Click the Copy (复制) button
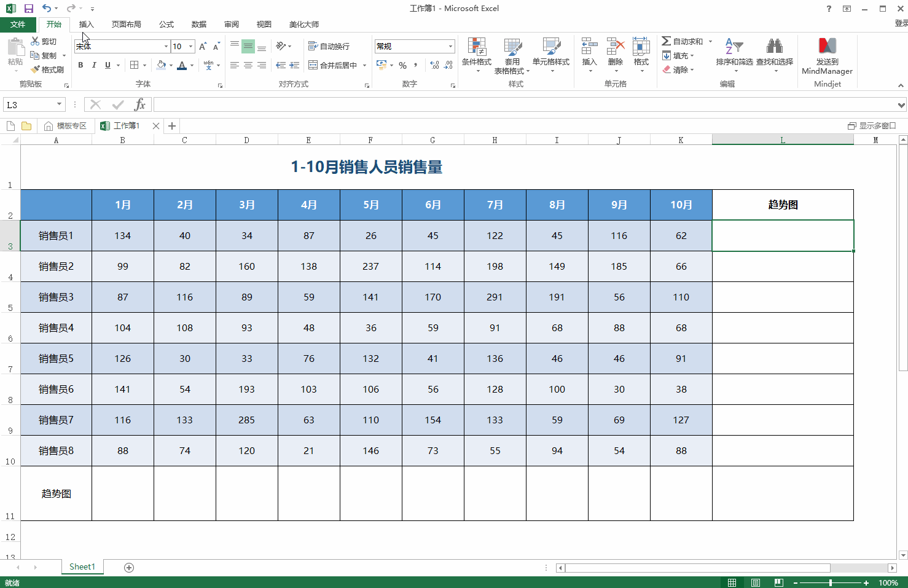Image resolution: width=908 pixels, height=588 pixels. (44, 55)
